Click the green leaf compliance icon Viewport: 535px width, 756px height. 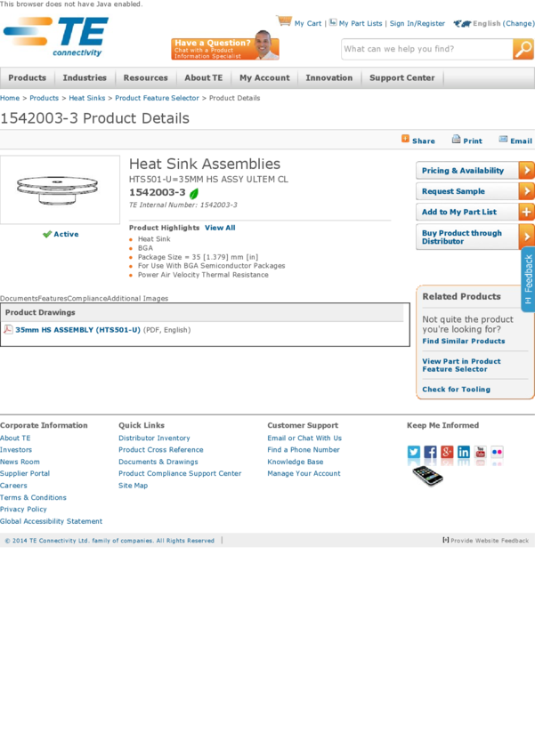[x=194, y=193]
